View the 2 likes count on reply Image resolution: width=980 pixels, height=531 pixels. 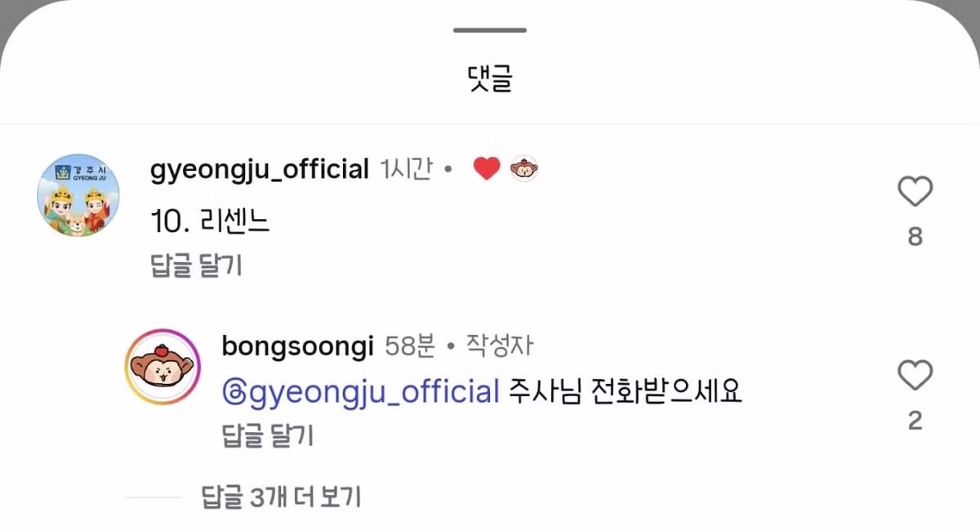(x=915, y=421)
